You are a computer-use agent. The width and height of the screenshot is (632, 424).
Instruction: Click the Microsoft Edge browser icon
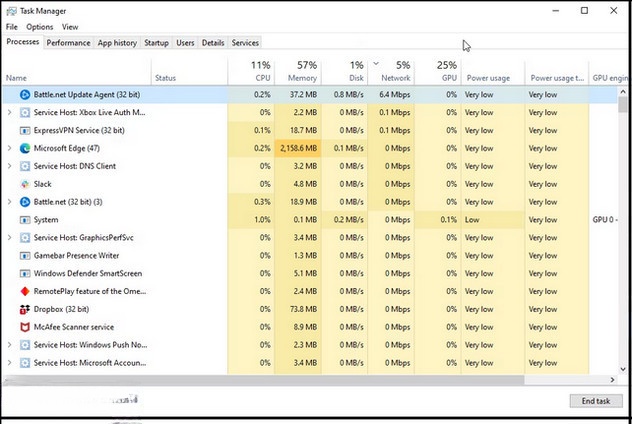click(x=25, y=148)
